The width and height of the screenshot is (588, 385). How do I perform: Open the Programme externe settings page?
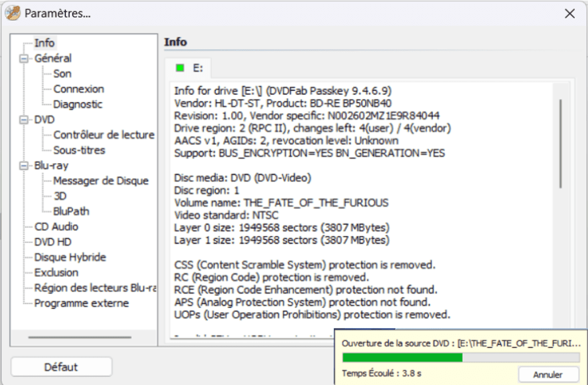81,303
